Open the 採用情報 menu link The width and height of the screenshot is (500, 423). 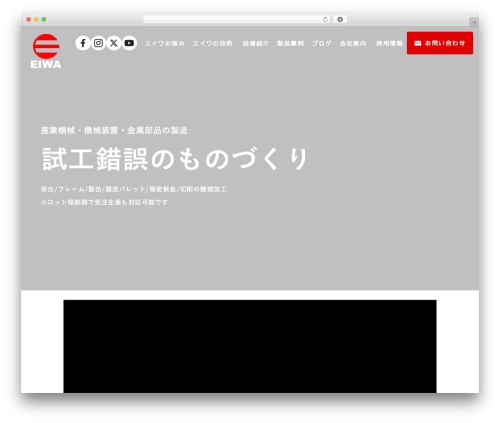389,43
